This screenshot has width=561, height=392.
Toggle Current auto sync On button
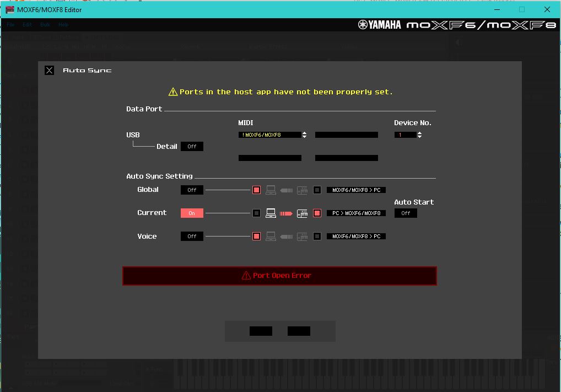(192, 213)
